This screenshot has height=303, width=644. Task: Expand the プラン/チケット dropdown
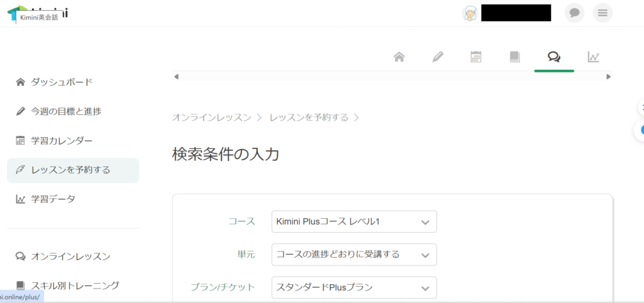coord(354,287)
